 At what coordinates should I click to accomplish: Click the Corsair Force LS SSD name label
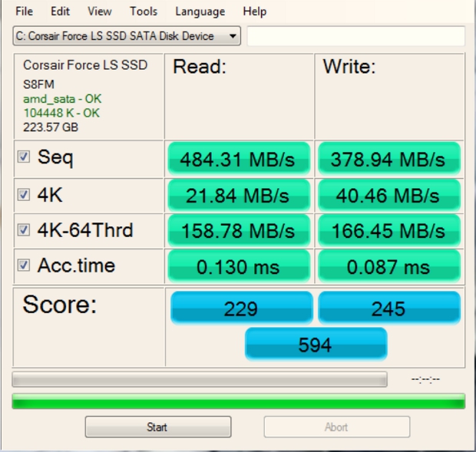click(x=85, y=65)
